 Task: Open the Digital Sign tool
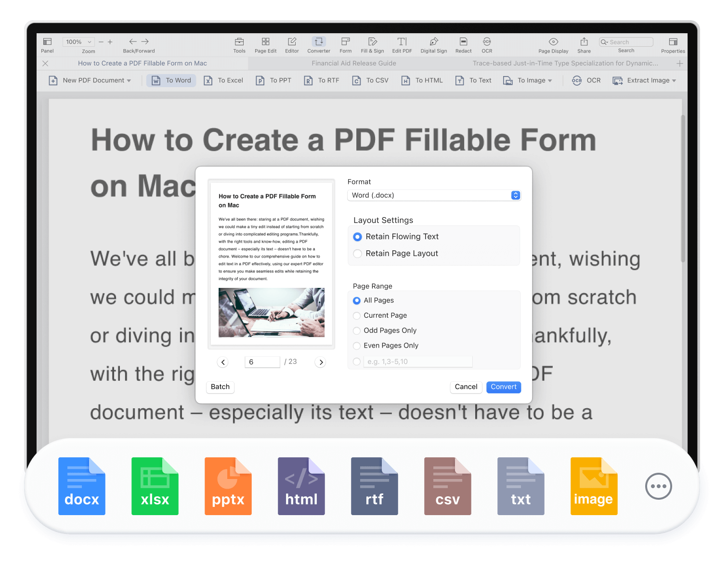pyautogui.click(x=433, y=45)
